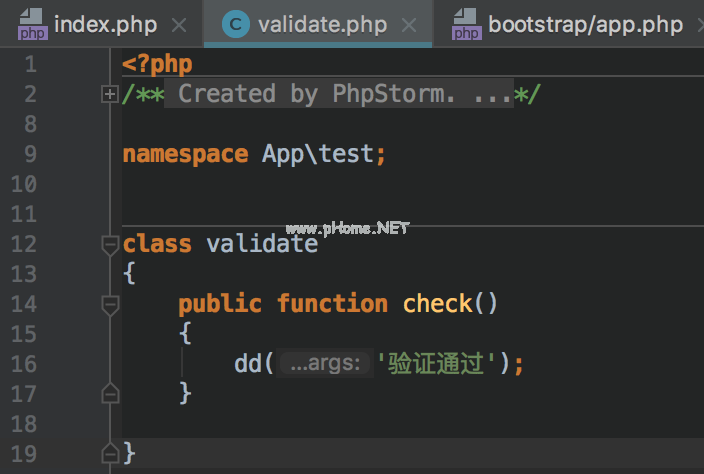Click the class icon on validate.php tab
704x474 pixels.
pos(236,25)
